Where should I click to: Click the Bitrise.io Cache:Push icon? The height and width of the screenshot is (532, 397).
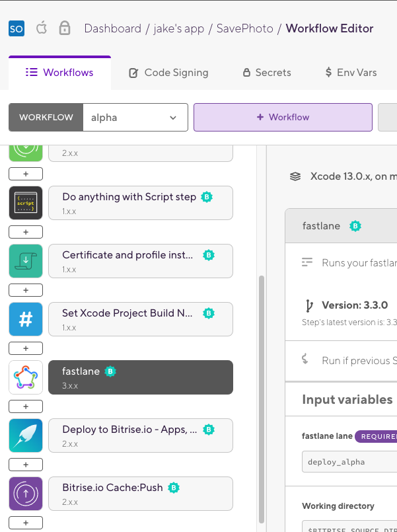26,494
